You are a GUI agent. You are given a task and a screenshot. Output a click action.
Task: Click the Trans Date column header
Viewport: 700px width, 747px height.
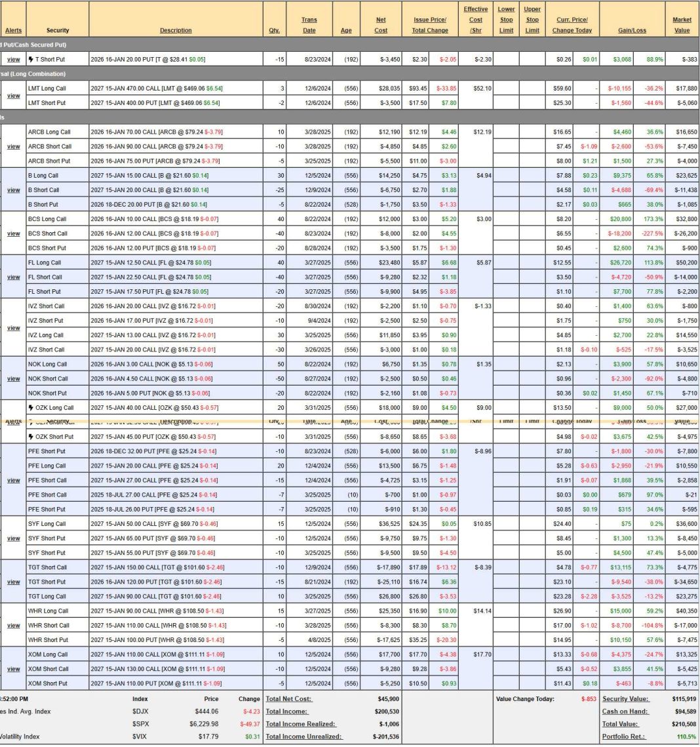point(309,25)
